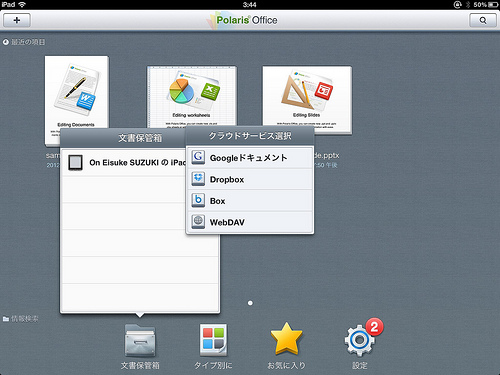Click the WebDAV globe icon
This screenshot has width=500, height=375.
[x=198, y=221]
